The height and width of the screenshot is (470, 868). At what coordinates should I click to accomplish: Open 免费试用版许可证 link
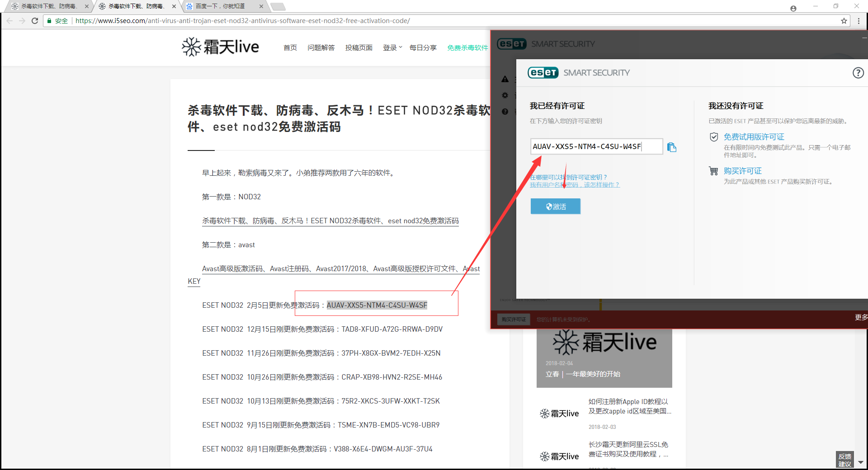754,137
